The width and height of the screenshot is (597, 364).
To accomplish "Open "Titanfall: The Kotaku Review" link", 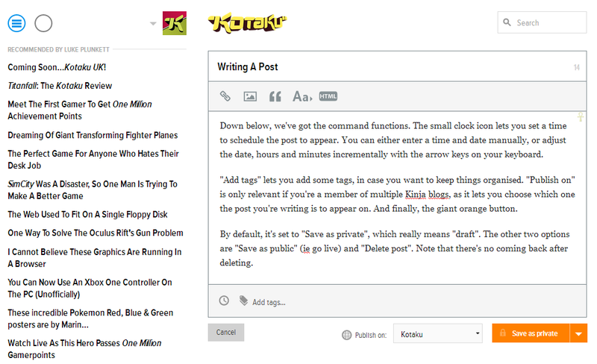I will coord(60,86).
